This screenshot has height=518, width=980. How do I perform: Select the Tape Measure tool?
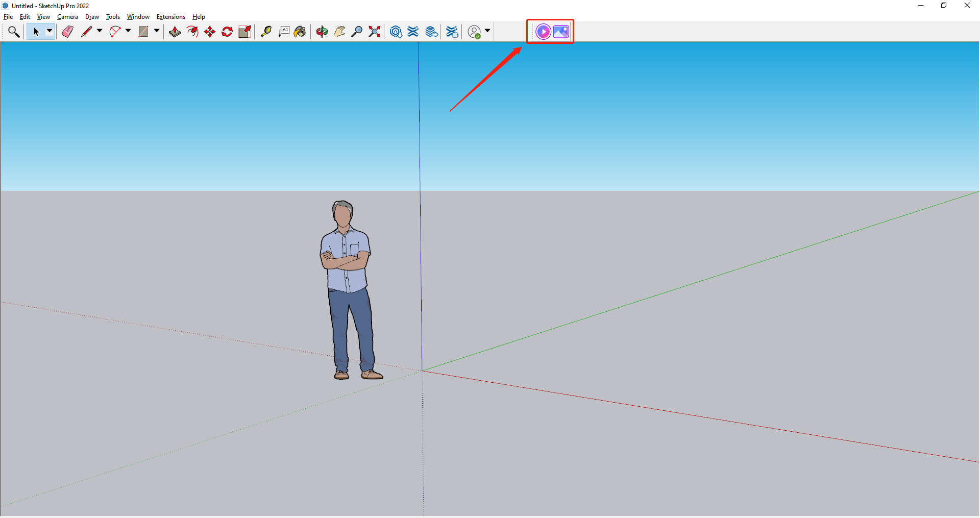pos(266,32)
